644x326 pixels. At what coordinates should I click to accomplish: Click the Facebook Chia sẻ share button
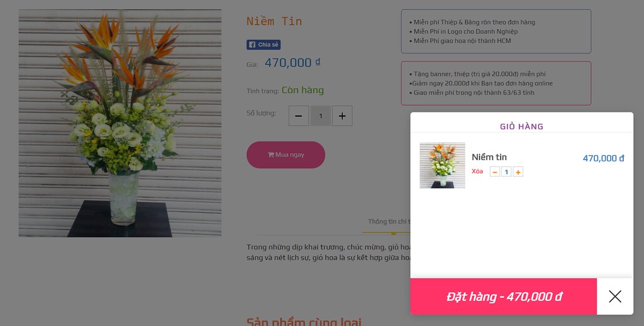point(264,45)
